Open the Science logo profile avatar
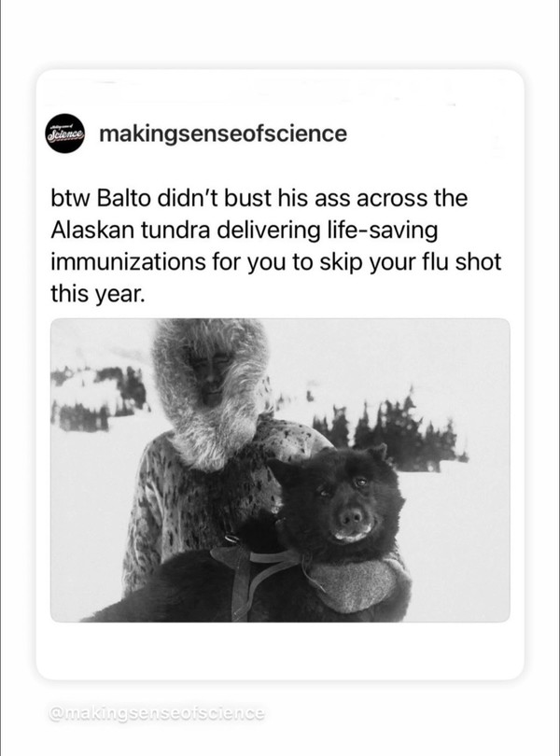 coord(65,133)
